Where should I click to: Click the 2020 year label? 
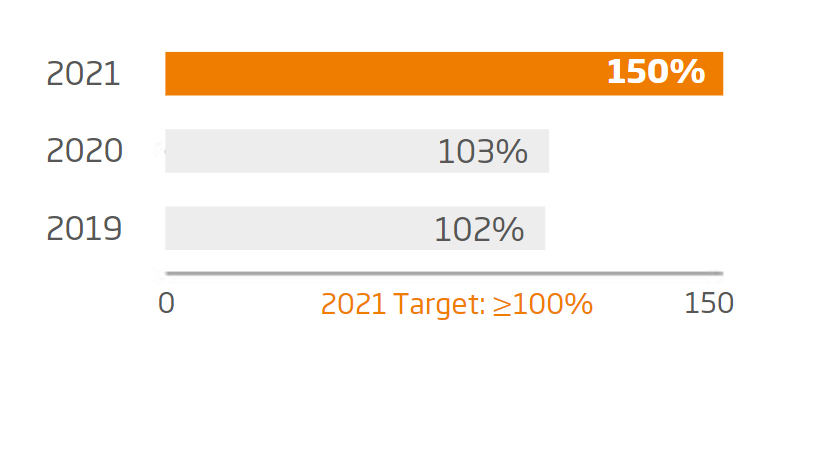[x=85, y=151]
